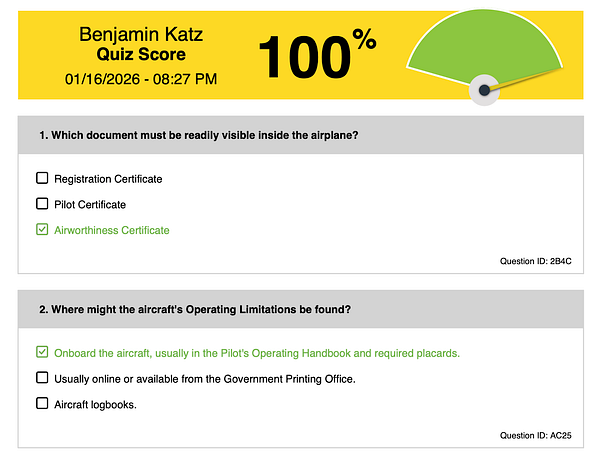Click the quiz date and time stamp

(x=141, y=77)
